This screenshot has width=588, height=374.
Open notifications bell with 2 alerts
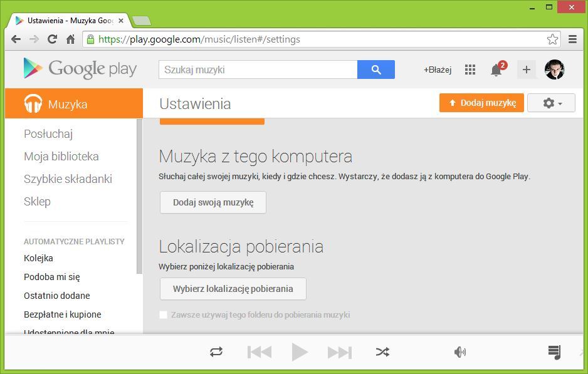click(498, 69)
